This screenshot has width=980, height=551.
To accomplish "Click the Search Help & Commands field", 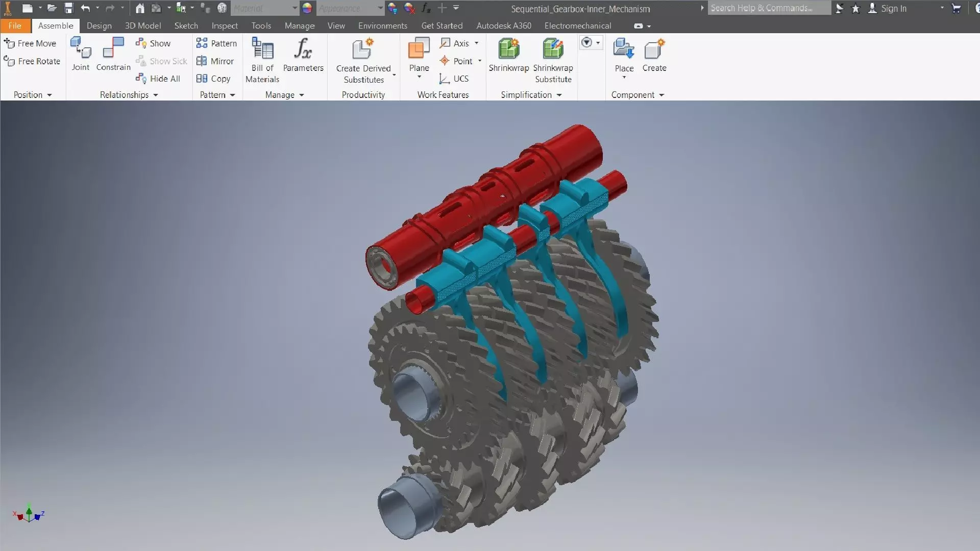I will [x=769, y=8].
